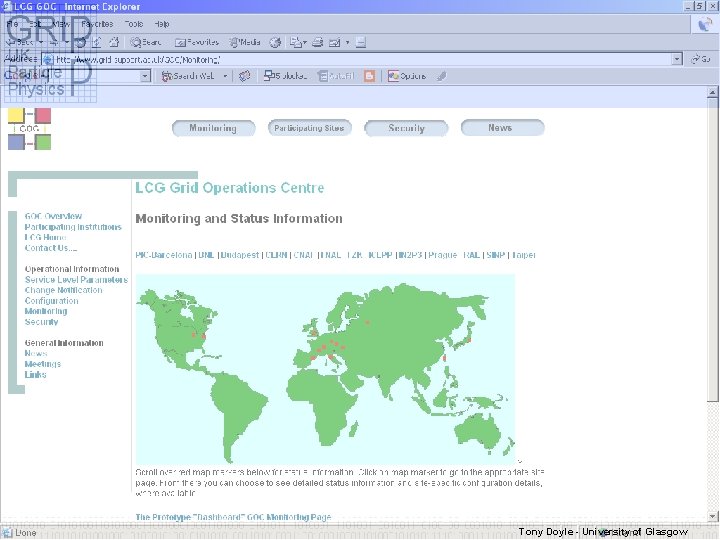
Task: Expand the address bar dropdown arrow
Action: tap(677, 59)
